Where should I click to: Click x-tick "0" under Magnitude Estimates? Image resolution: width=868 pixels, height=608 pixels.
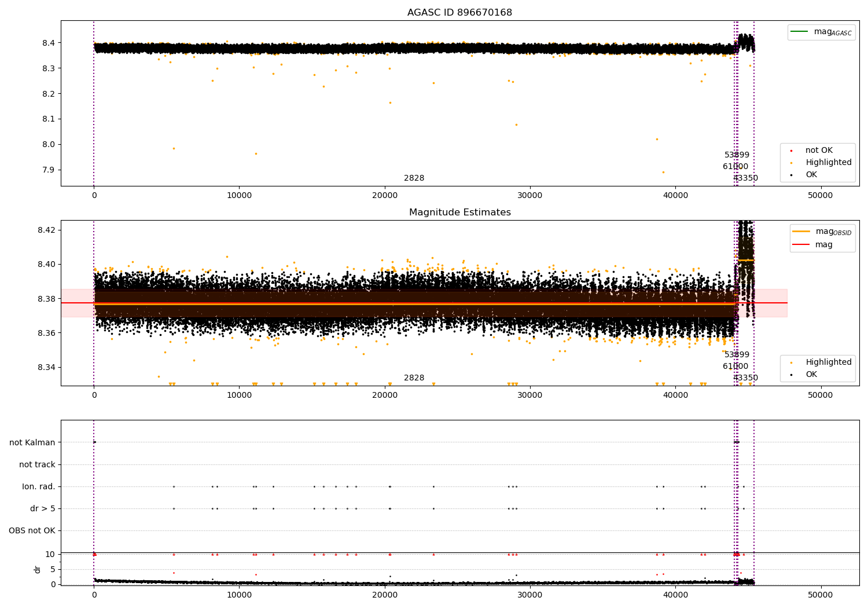[x=94, y=395]
